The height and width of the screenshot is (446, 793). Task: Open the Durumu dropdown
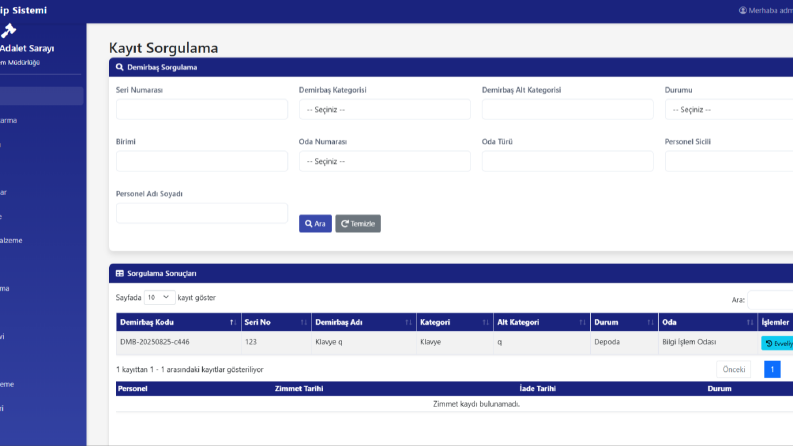[x=729, y=110]
